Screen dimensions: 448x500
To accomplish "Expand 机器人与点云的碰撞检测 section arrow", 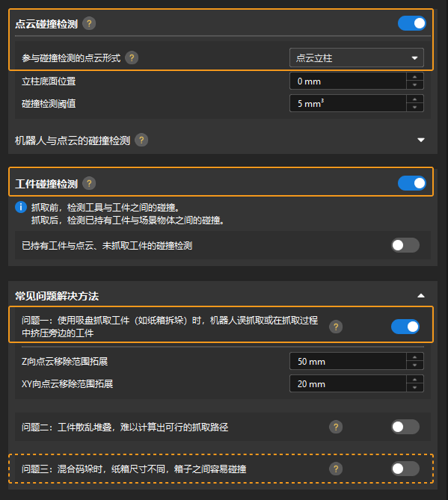I will click(x=421, y=140).
